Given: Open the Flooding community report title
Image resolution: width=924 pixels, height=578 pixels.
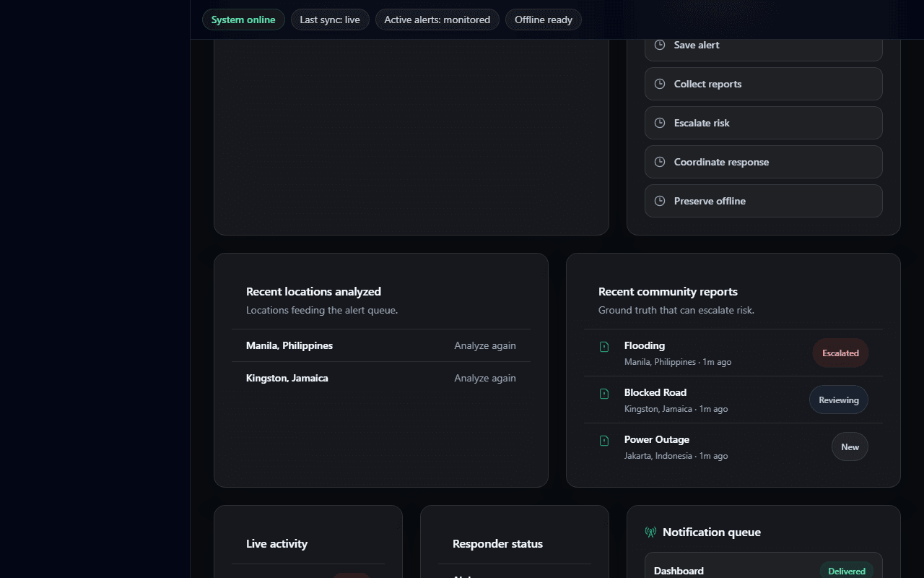Looking at the screenshot, I should coord(645,345).
